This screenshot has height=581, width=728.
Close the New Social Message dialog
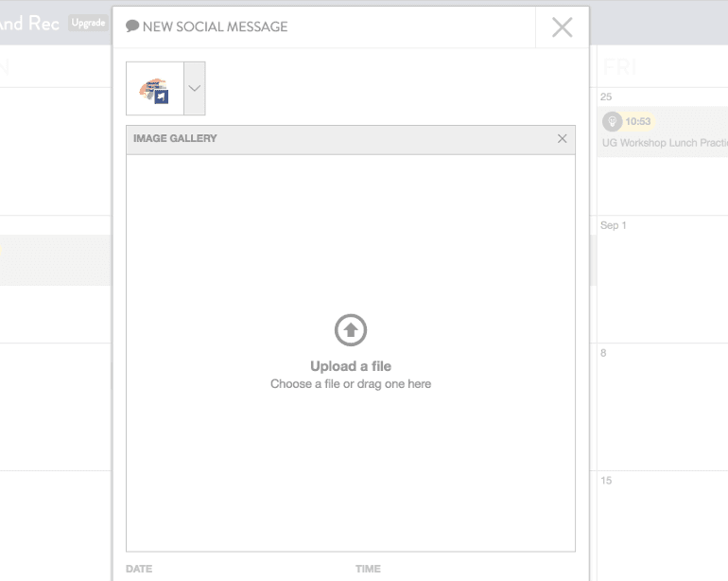[562, 27]
